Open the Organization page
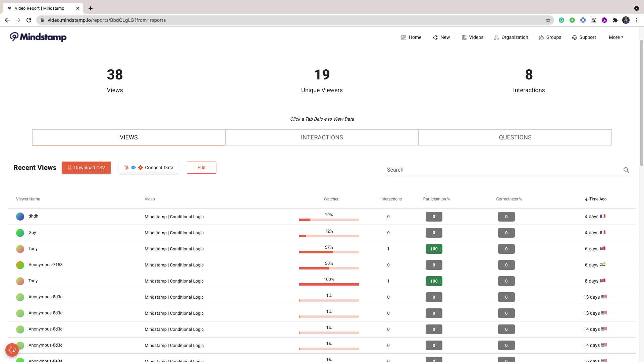The image size is (644, 362). (511, 37)
